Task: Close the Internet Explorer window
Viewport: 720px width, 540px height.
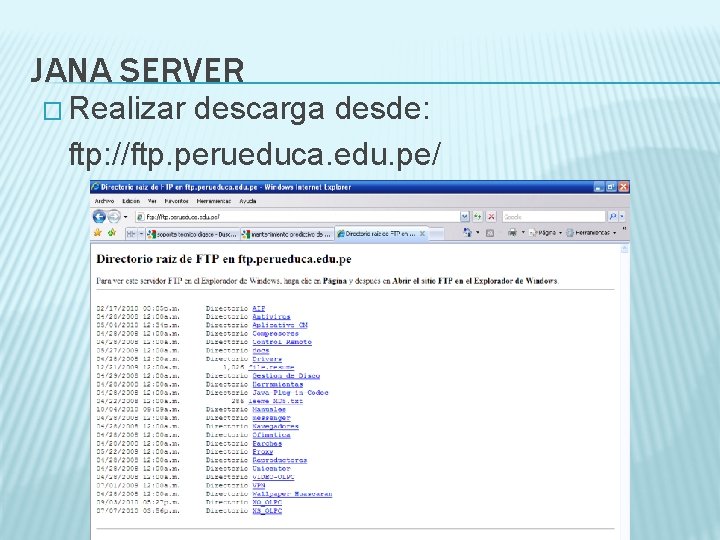Action: (x=623, y=187)
